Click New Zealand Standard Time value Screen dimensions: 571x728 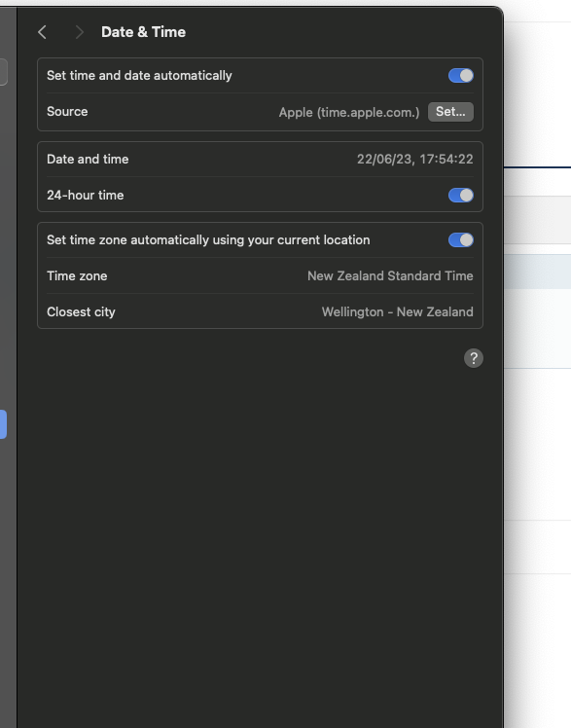pos(390,275)
